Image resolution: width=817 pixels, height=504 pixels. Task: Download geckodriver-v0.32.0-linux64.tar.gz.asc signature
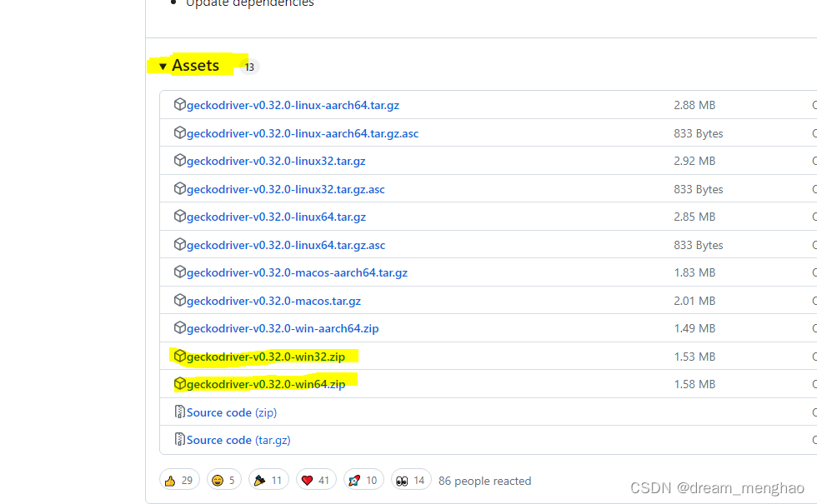click(x=286, y=245)
